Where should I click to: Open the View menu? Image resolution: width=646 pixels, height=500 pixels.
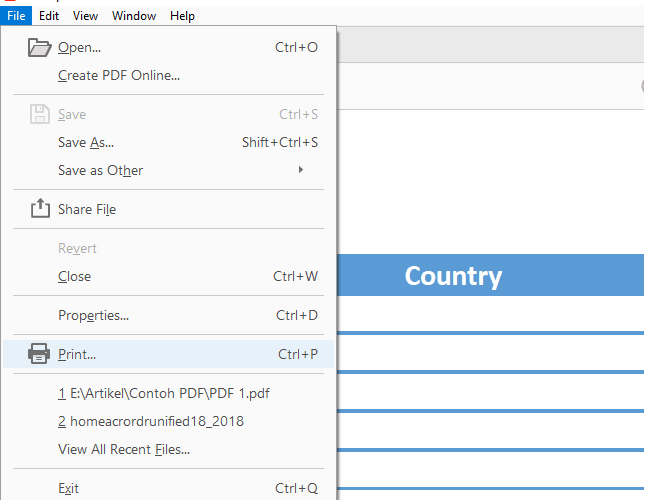point(85,16)
